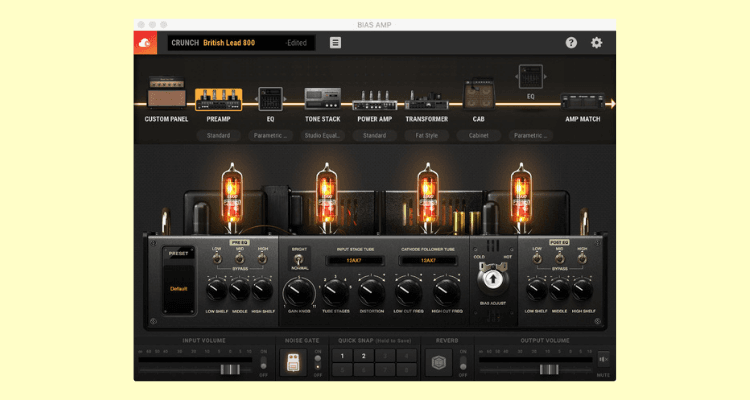
Task: Select Quick Snap slot 3
Action: [x=385, y=356]
